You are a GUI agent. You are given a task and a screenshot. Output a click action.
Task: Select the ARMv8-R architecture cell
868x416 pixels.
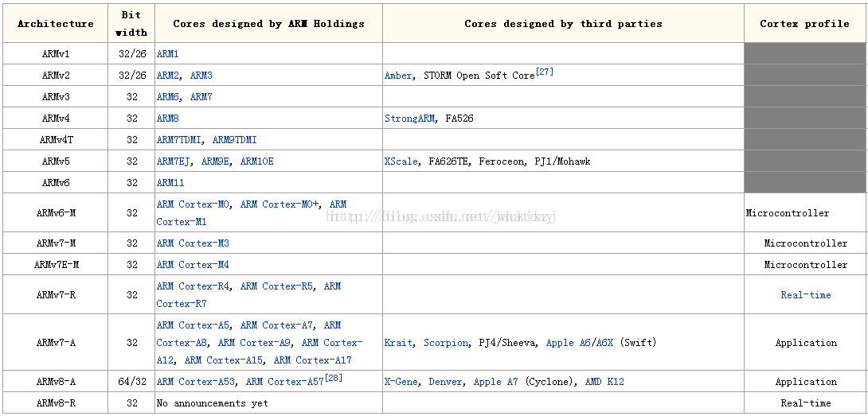click(x=56, y=402)
